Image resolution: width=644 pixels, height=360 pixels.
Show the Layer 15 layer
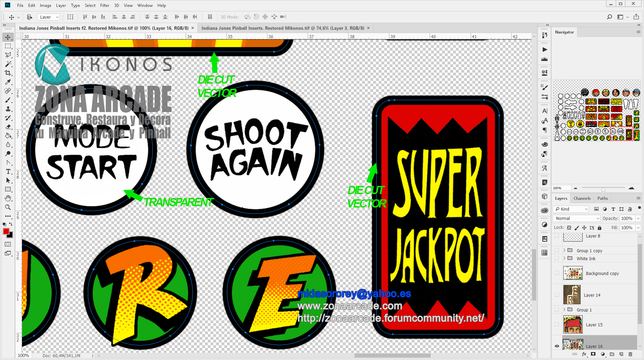557,325
